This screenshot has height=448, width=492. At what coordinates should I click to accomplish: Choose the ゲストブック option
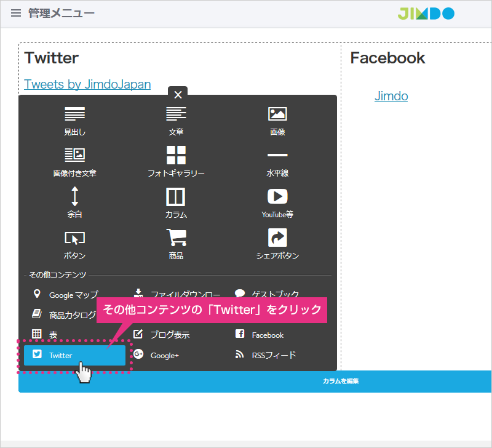tap(267, 294)
